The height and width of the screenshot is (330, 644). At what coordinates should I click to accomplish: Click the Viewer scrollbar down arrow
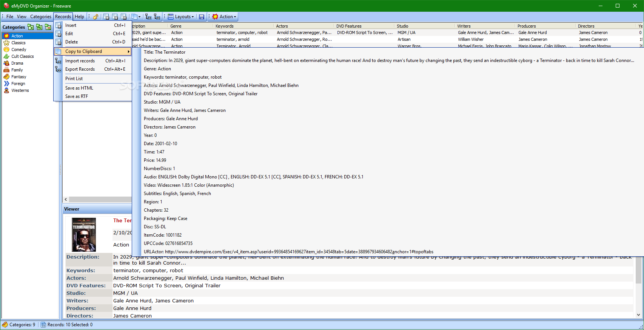click(x=638, y=315)
